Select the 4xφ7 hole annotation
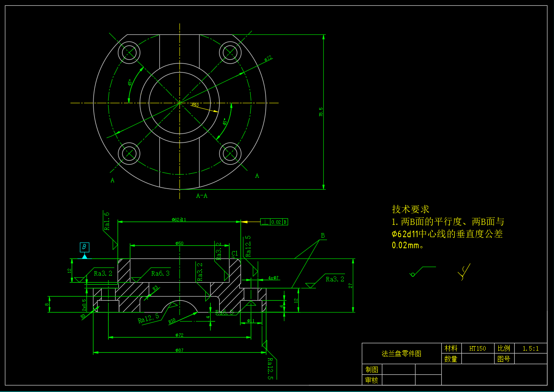The image size is (554, 392). pyautogui.click(x=273, y=278)
